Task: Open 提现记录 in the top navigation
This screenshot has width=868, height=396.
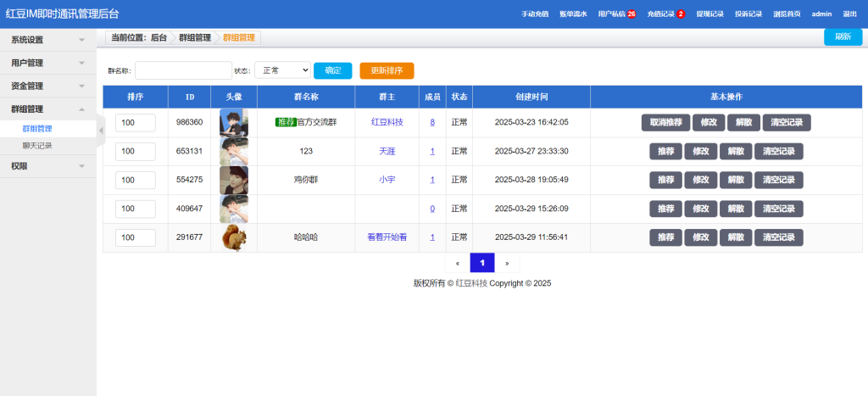Action: 709,14
